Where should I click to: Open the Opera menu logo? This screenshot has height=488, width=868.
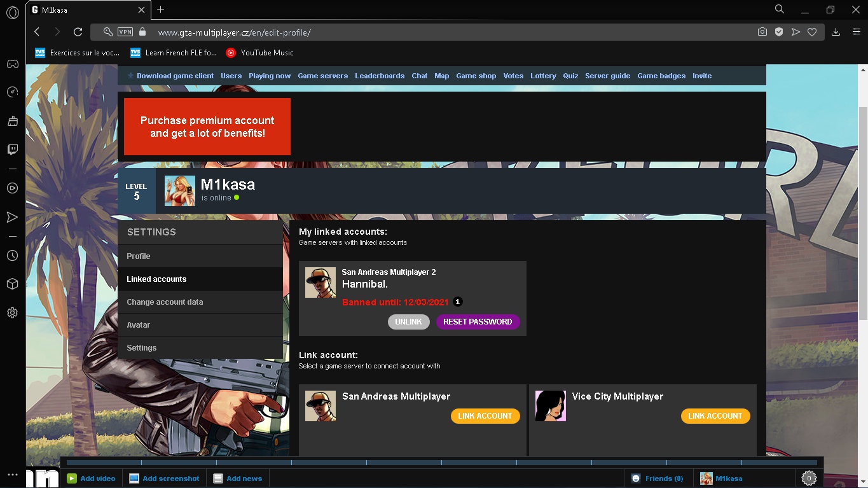13,12
